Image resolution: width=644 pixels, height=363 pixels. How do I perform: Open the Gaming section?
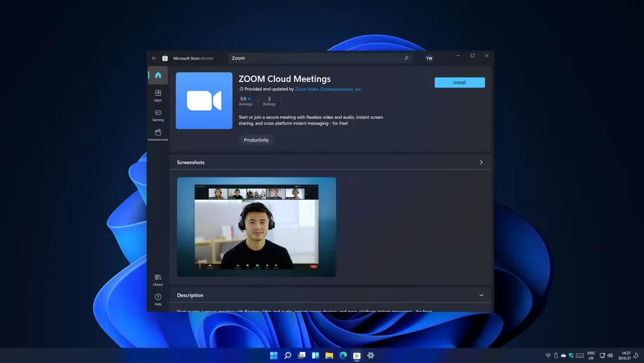click(158, 115)
